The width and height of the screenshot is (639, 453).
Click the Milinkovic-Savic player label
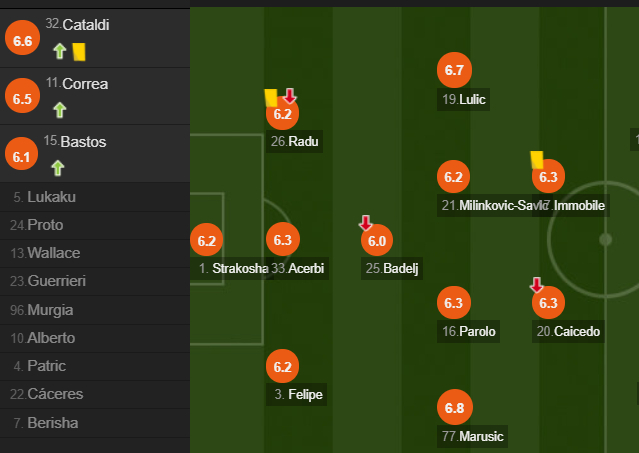(x=495, y=206)
